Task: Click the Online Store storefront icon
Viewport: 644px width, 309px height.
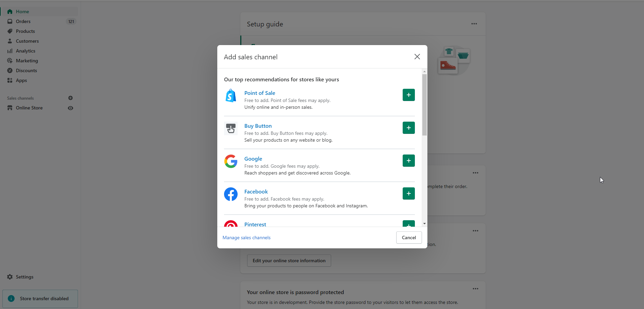Action: click(x=10, y=108)
